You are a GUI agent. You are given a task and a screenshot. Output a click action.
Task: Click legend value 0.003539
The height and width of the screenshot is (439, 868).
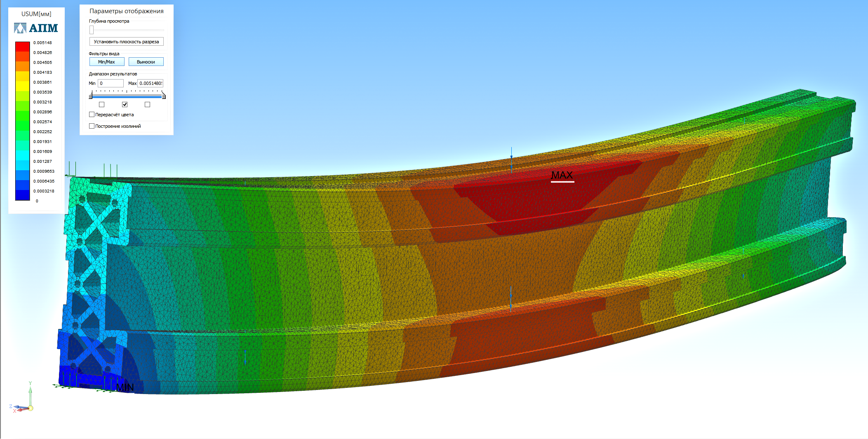pyautogui.click(x=42, y=92)
